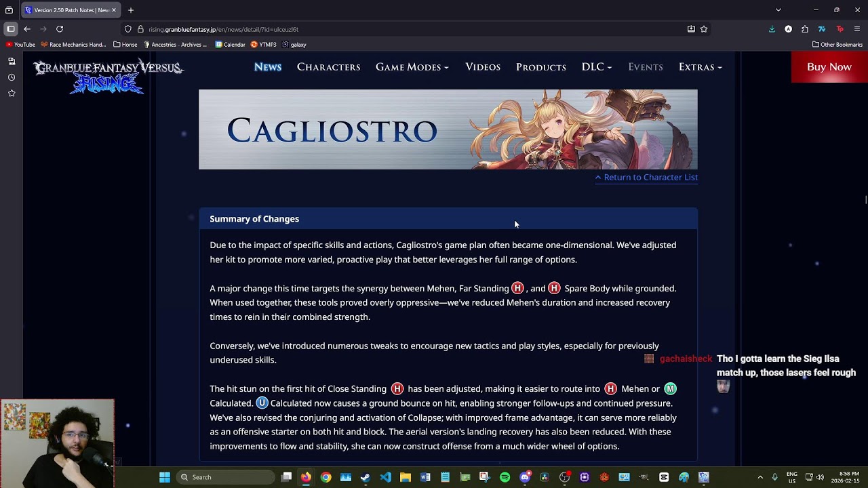Click the tracking protection shield icon
Viewport: 868px width, 488px height.
(x=127, y=29)
